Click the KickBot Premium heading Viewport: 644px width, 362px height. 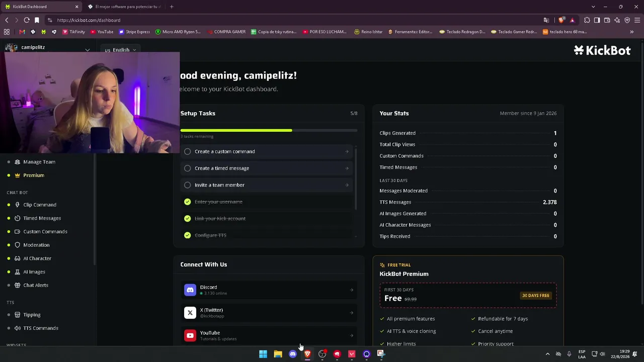point(404,274)
